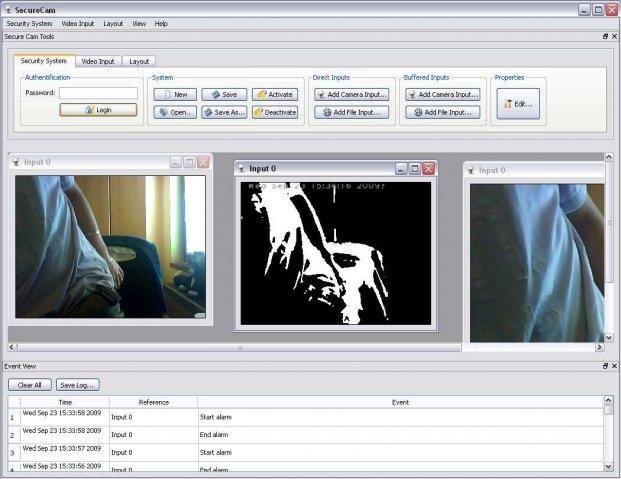
Task: Undock the Secure Cam Tools panel
Action: point(605,36)
